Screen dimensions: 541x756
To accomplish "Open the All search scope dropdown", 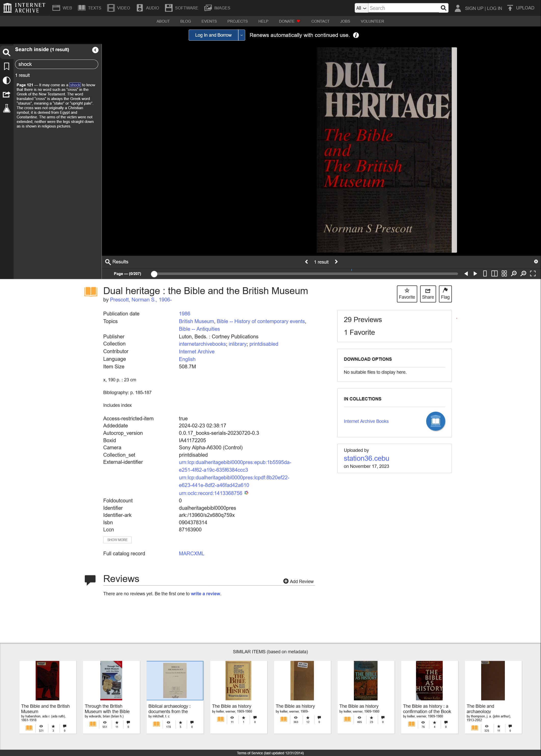I will [361, 8].
